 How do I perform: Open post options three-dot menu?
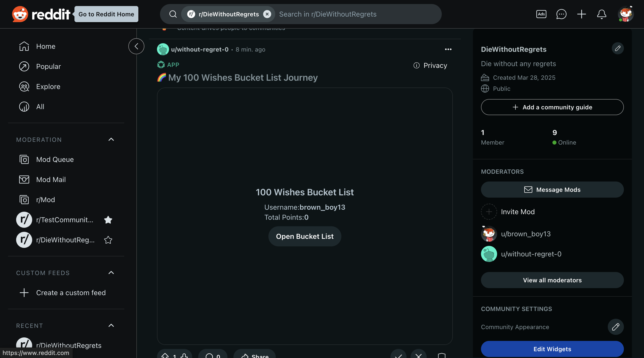448,49
